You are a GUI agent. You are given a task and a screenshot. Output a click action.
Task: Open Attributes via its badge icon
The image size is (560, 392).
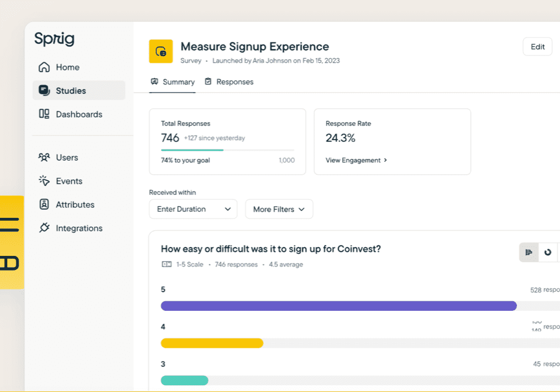pos(44,204)
